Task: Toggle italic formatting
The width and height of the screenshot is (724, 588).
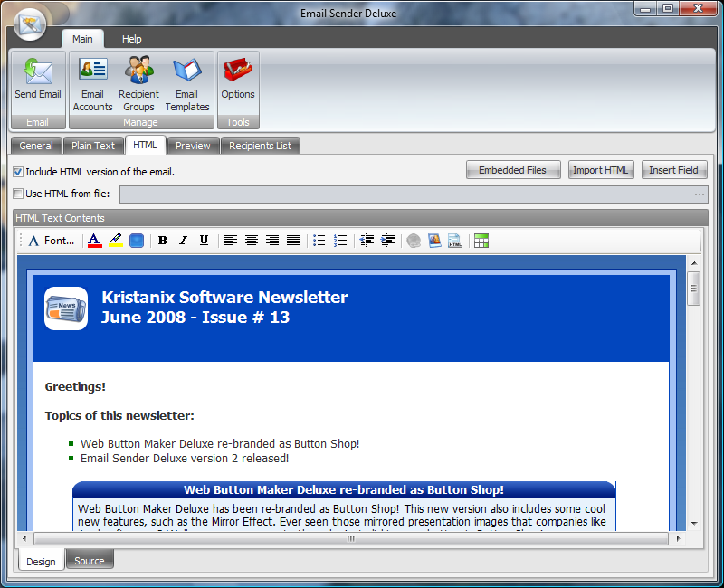Action: tap(184, 241)
